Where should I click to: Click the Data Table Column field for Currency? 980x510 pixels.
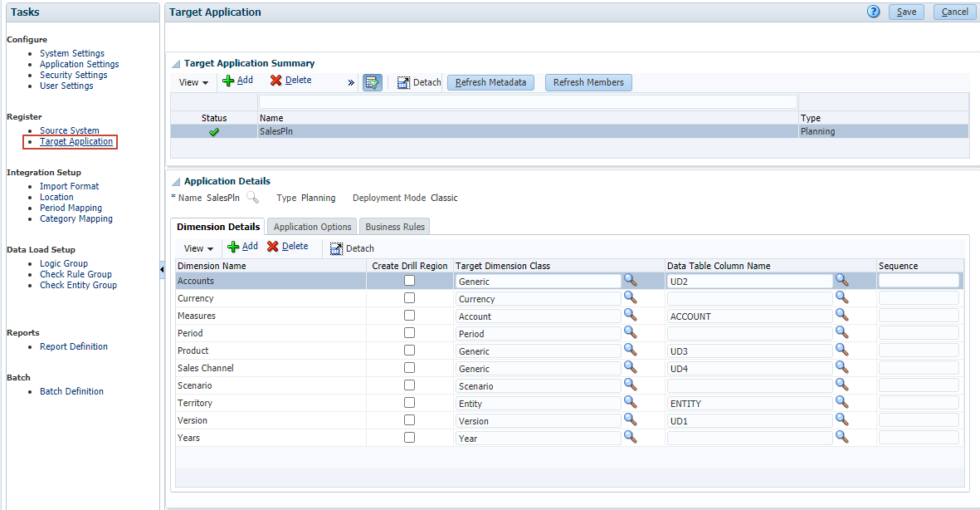pos(749,298)
